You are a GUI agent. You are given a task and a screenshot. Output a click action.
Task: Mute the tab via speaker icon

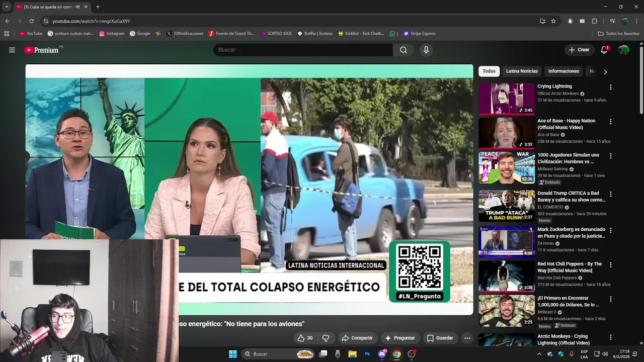tap(77, 7)
